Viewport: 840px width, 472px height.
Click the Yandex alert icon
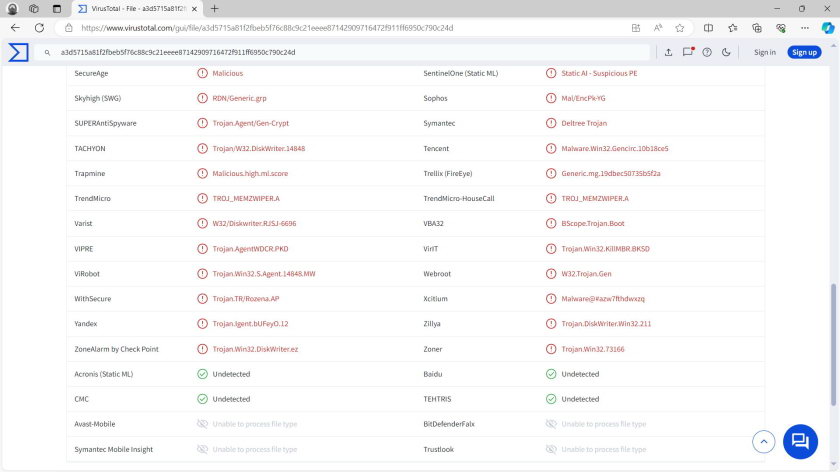pos(202,324)
